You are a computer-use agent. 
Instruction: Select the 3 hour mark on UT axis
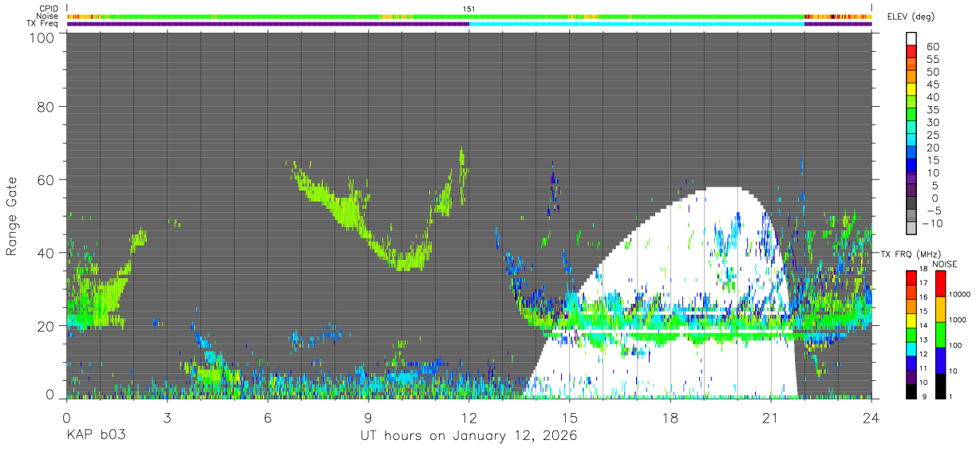click(167, 417)
